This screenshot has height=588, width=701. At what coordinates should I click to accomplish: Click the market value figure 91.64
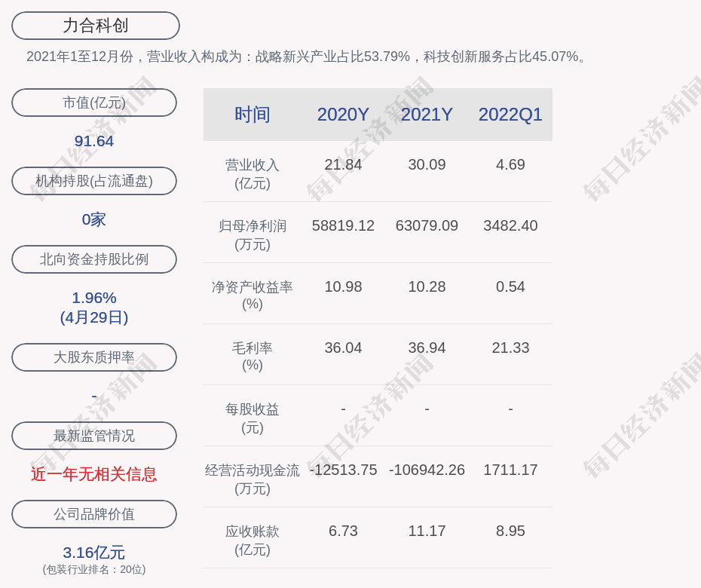point(94,141)
